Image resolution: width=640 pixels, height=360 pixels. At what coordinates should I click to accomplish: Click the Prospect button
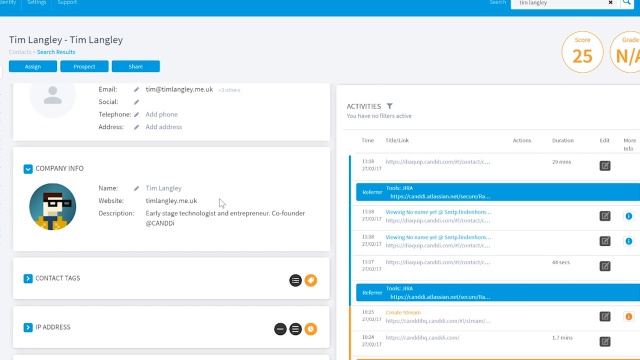84,67
